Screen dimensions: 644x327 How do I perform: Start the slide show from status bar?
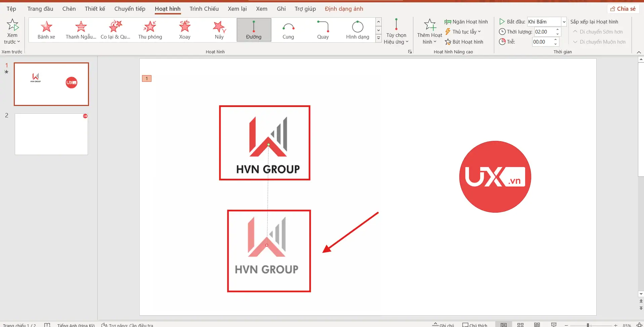tap(554, 325)
